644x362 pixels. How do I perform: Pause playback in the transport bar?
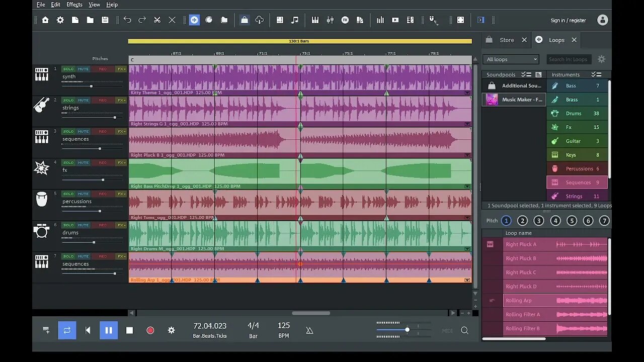(108, 330)
